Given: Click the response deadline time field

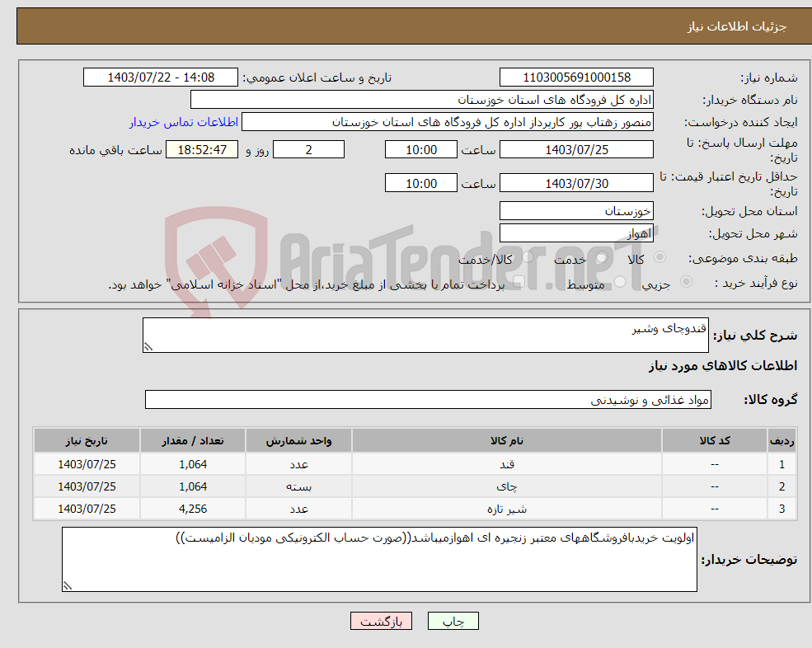Looking at the screenshot, I should coord(421,150).
